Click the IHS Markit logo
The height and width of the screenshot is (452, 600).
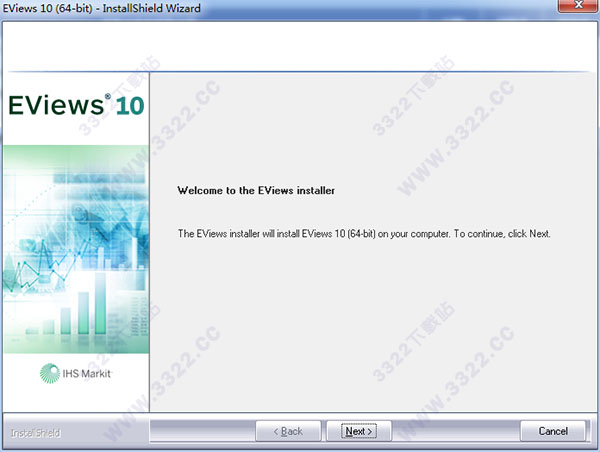(75, 373)
